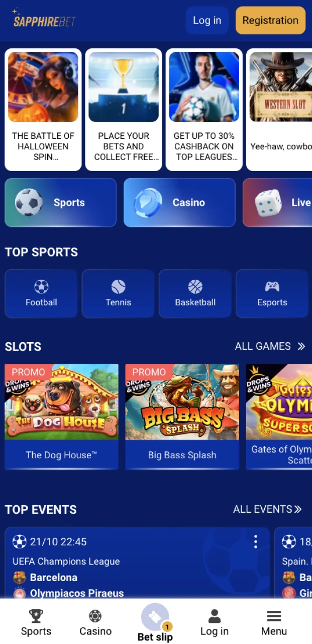Choose the Esports gamepad tile
Viewport: 312px width, 644px height.
coord(272,293)
